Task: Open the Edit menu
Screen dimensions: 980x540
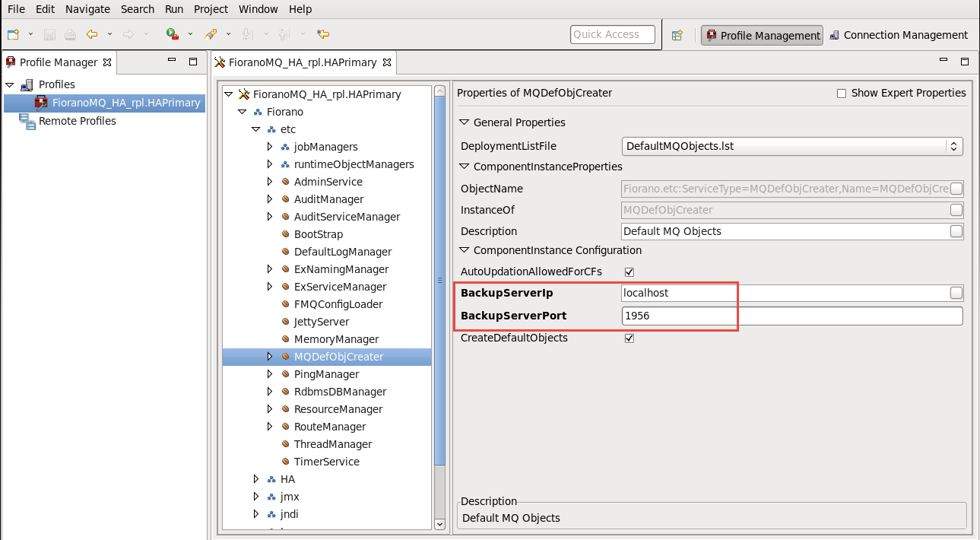Action: (x=45, y=9)
